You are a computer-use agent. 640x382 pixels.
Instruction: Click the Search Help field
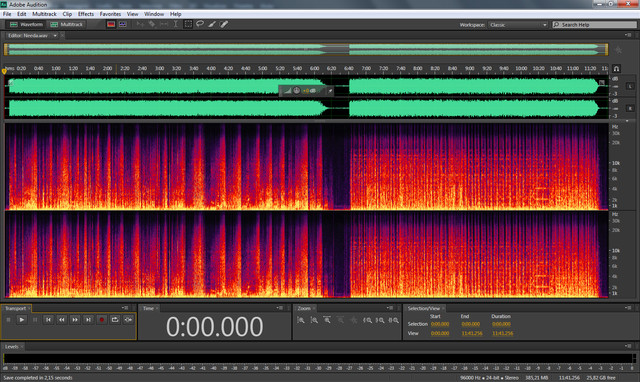tap(594, 25)
